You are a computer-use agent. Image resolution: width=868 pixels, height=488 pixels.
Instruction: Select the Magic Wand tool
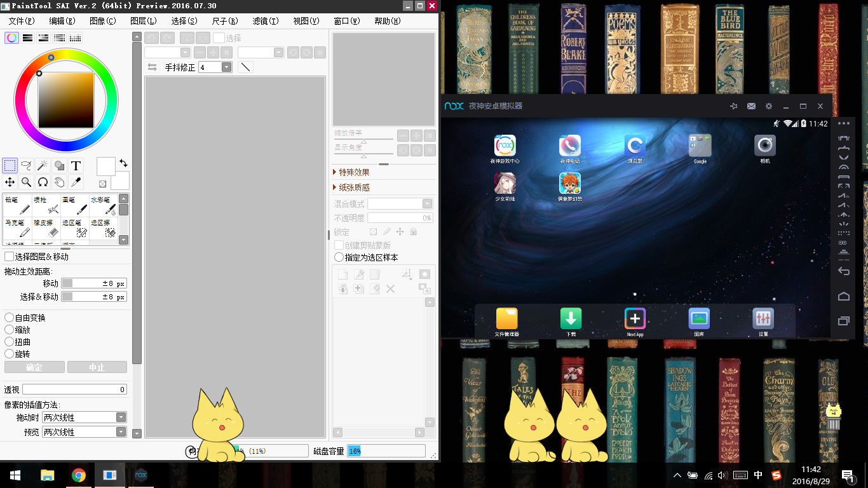pyautogui.click(x=43, y=166)
